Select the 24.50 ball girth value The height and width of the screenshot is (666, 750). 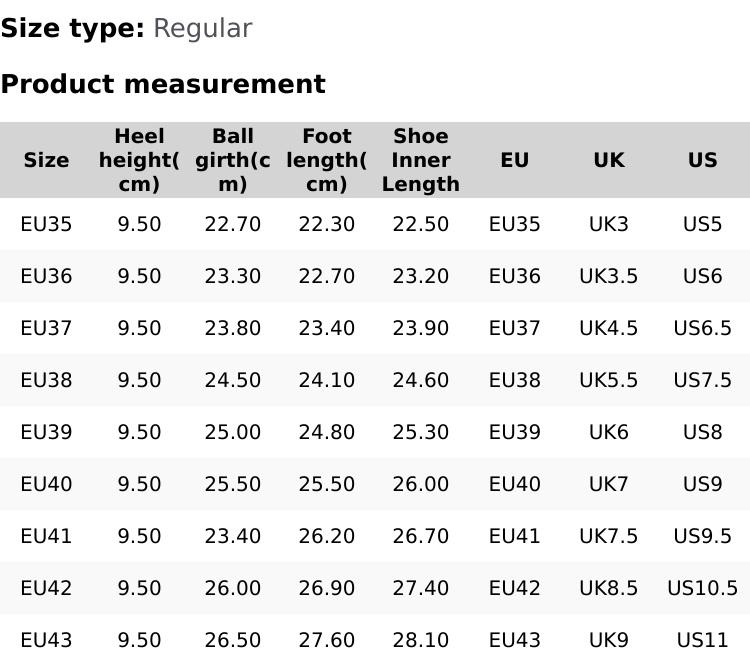[232, 380]
